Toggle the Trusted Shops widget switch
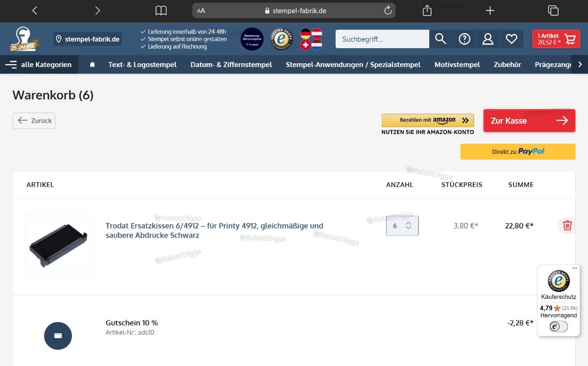The image size is (588, 366). (559, 327)
